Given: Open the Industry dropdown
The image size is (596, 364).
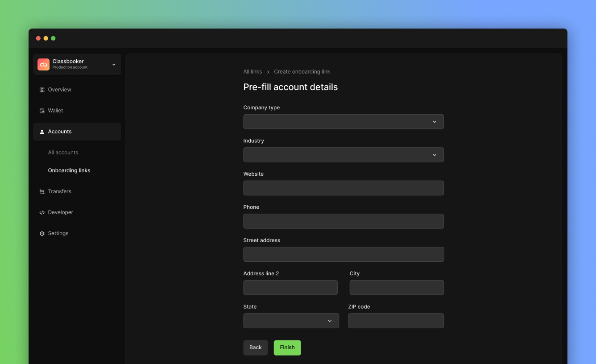Looking at the screenshot, I should pos(344,155).
